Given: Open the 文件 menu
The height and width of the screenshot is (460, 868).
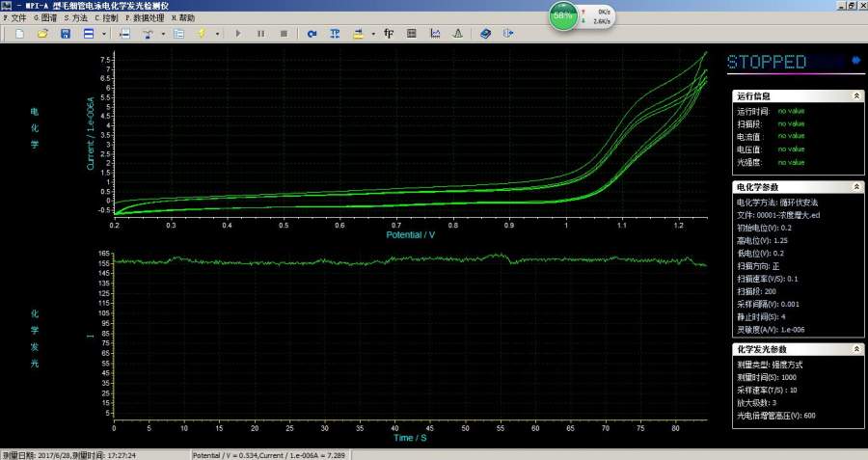Looking at the screenshot, I should (15, 17).
